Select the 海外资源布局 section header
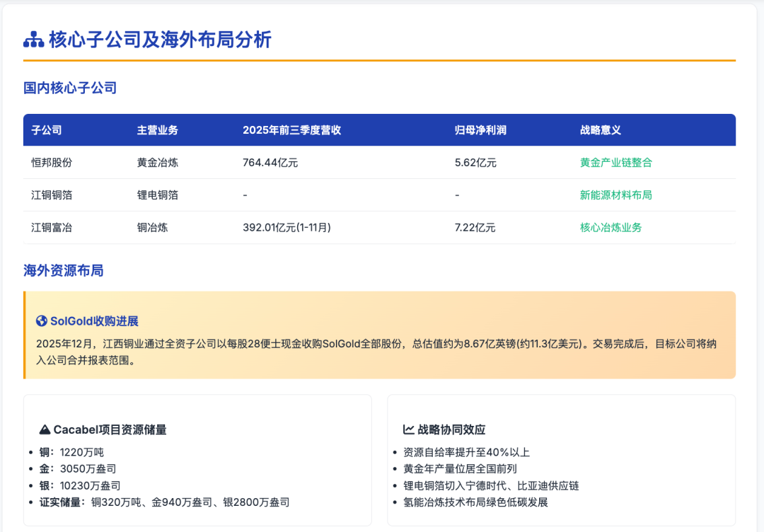The height and width of the screenshot is (532, 764). point(63,270)
